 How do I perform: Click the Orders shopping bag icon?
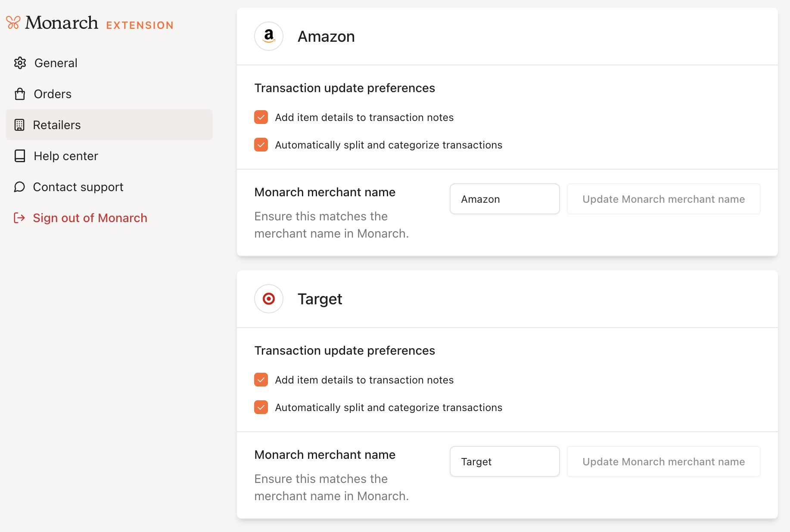click(20, 94)
